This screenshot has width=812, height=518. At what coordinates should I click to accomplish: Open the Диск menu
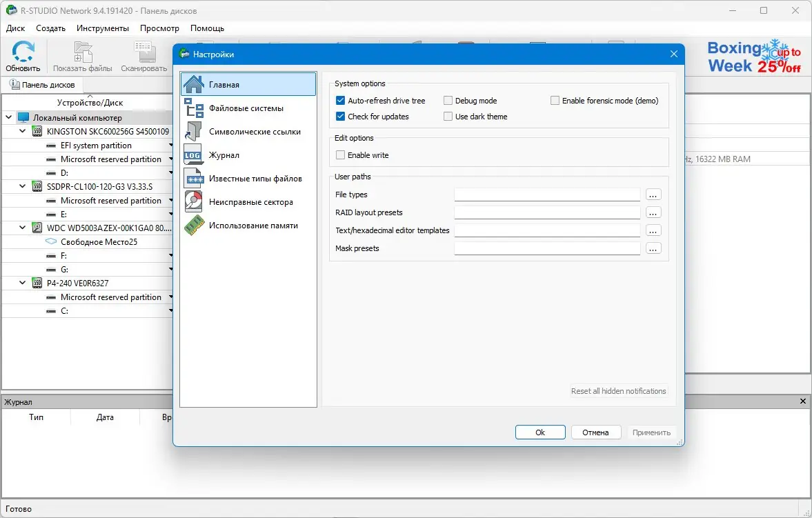pos(16,28)
